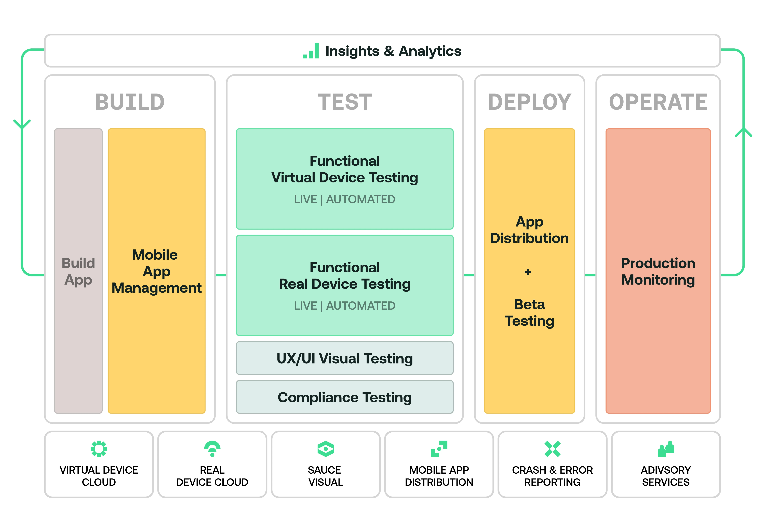This screenshot has width=765, height=532.
Task: Click the DEPLOY stage heading
Action: [x=529, y=102]
